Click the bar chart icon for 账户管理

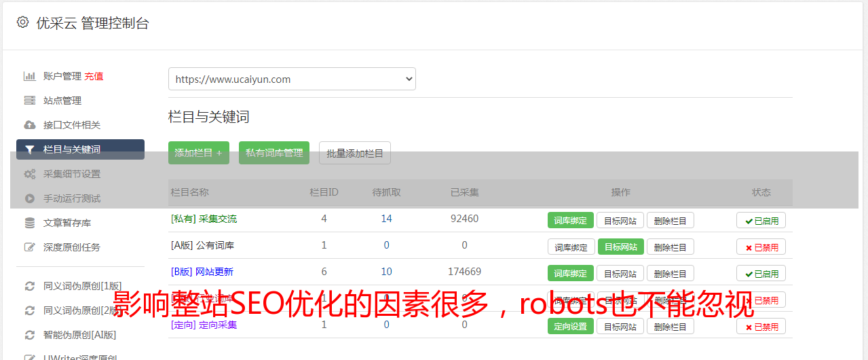point(29,76)
